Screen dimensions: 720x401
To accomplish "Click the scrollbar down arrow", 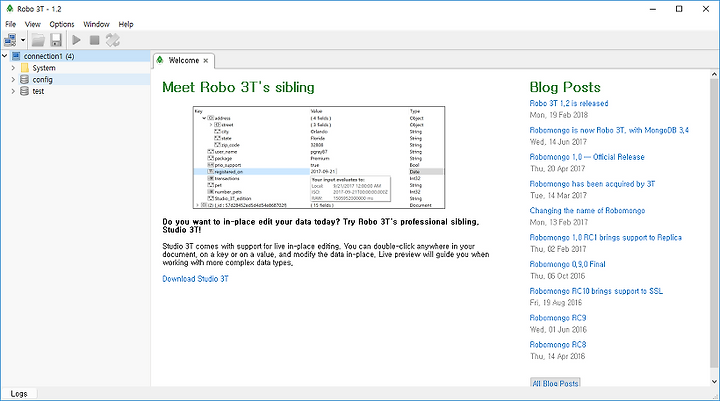I will (714, 381).
